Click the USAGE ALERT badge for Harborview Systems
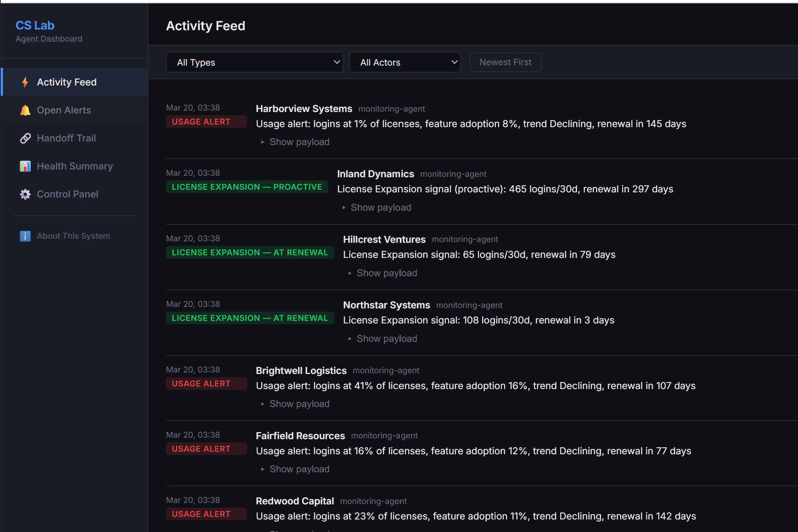Screen dimensions: 798x532 pos(207,122)
